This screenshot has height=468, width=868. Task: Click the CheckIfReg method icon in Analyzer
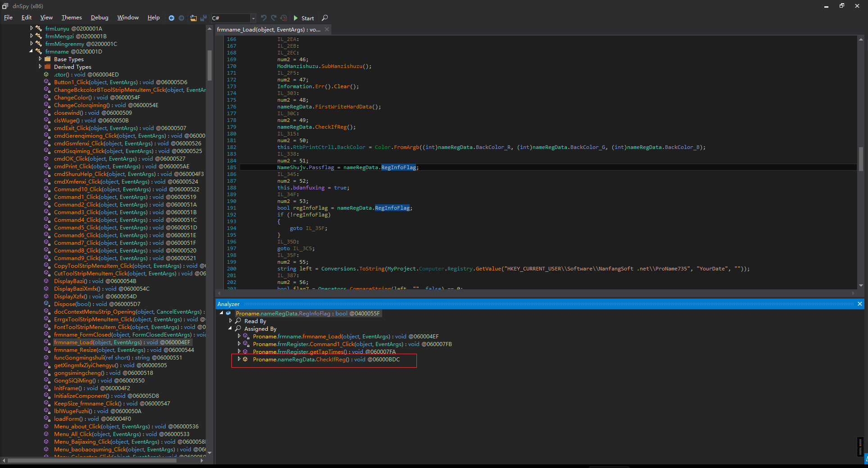click(x=245, y=359)
